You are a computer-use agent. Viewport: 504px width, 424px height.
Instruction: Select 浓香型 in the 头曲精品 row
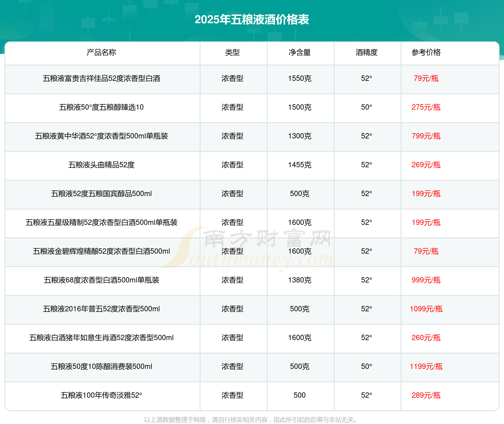tap(232, 165)
